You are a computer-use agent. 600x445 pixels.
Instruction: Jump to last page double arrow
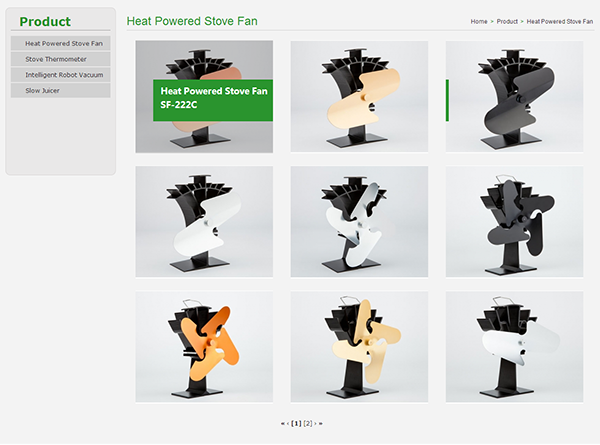(x=321, y=424)
